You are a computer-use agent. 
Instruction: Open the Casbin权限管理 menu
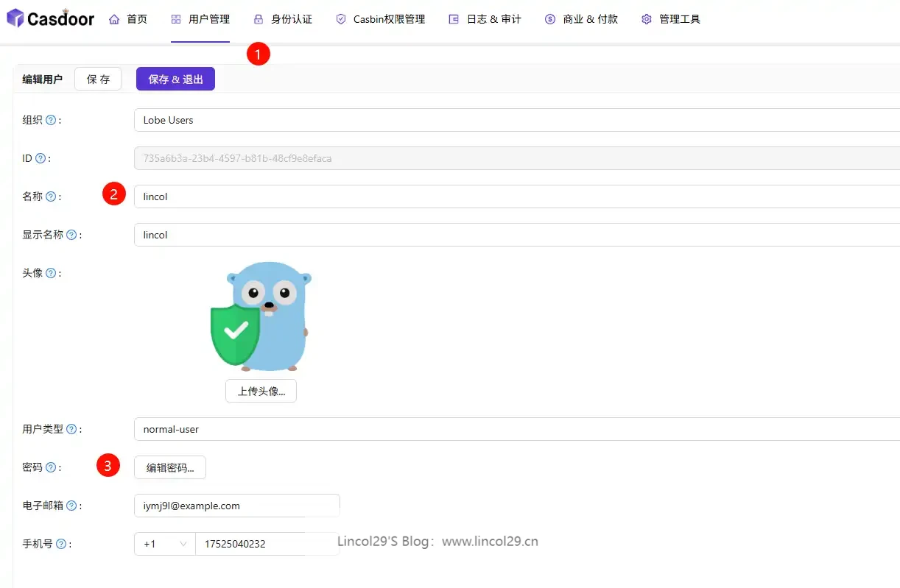point(381,19)
